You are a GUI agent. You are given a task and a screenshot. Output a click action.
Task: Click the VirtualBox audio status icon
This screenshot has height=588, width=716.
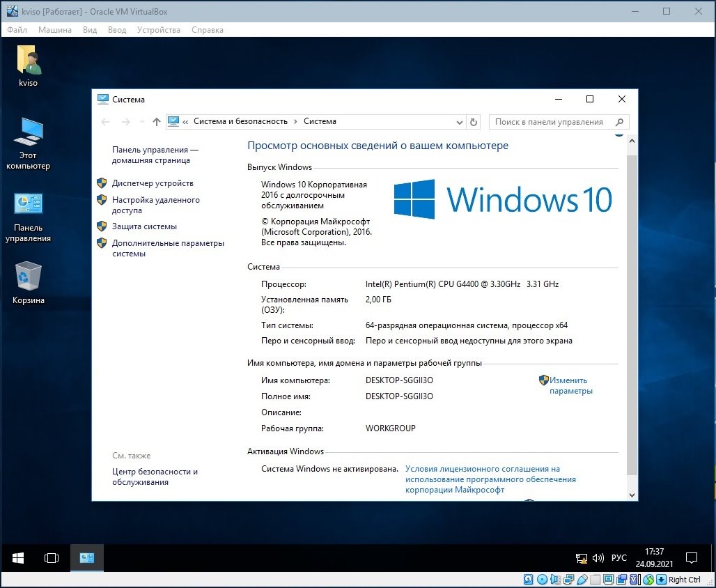(555, 580)
